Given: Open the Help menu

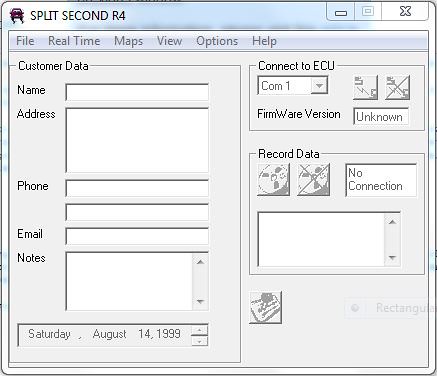Looking at the screenshot, I should coord(264,41).
